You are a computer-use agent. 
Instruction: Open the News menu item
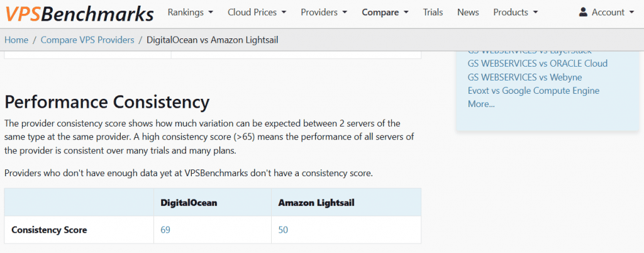point(468,12)
